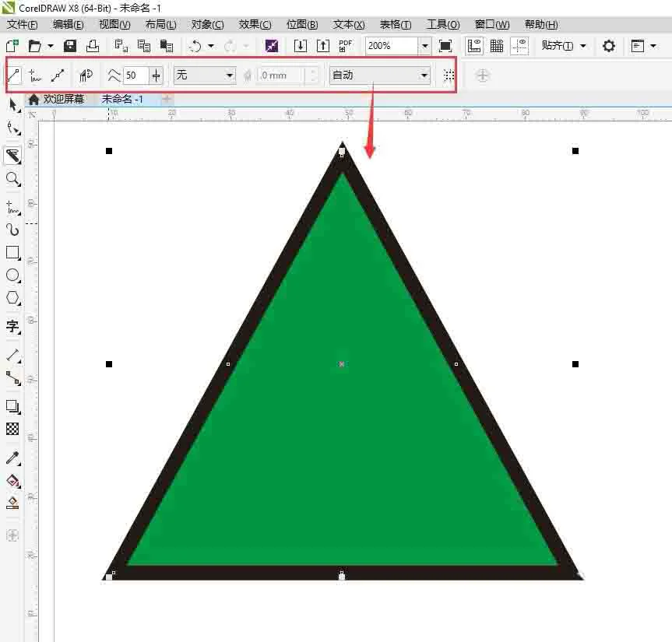Viewport: 672px width, 642px height.
Task: Click the Export icon
Action: pyautogui.click(x=322, y=46)
